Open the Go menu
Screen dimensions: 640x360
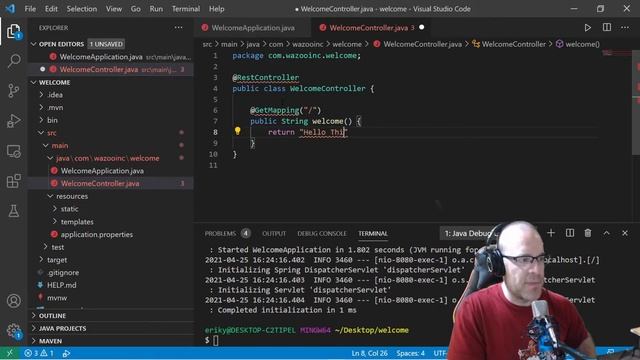(136, 9)
